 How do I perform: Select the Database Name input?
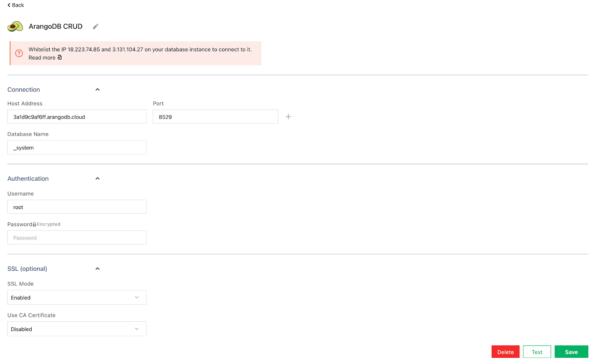tap(77, 148)
